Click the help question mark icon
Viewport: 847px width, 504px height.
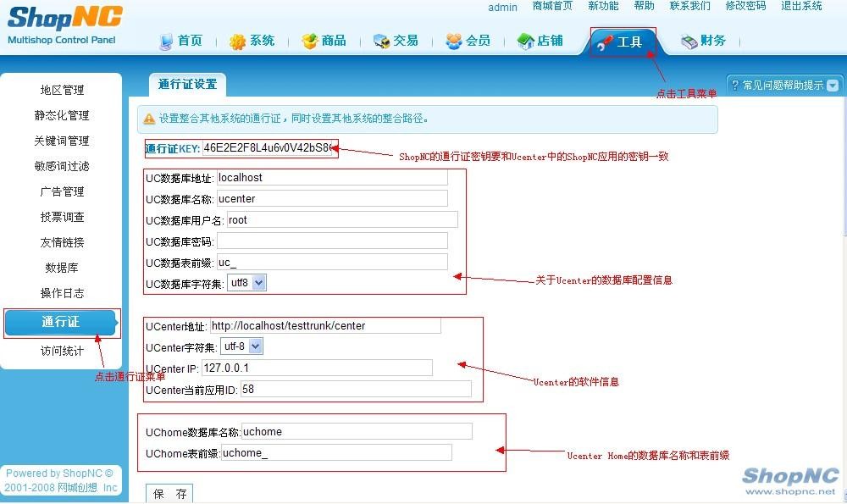[x=734, y=85]
